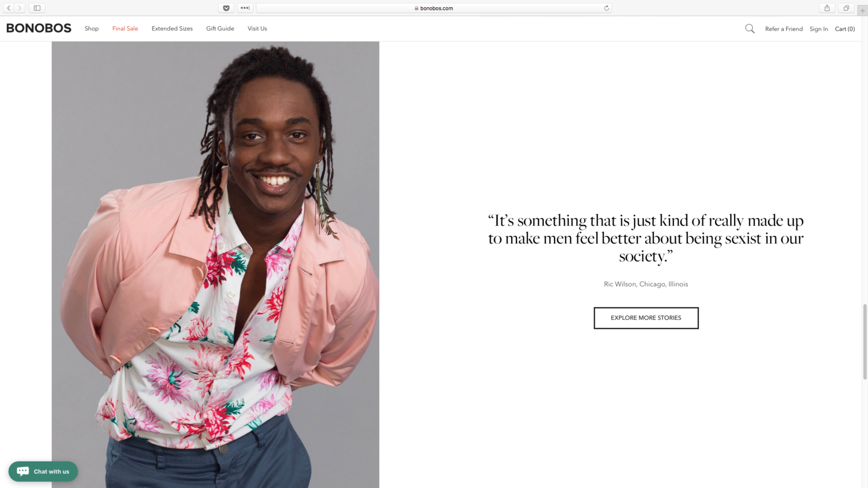This screenshot has height=488, width=868.
Task: Open Extended Sizes in the navigation
Action: [172, 28]
